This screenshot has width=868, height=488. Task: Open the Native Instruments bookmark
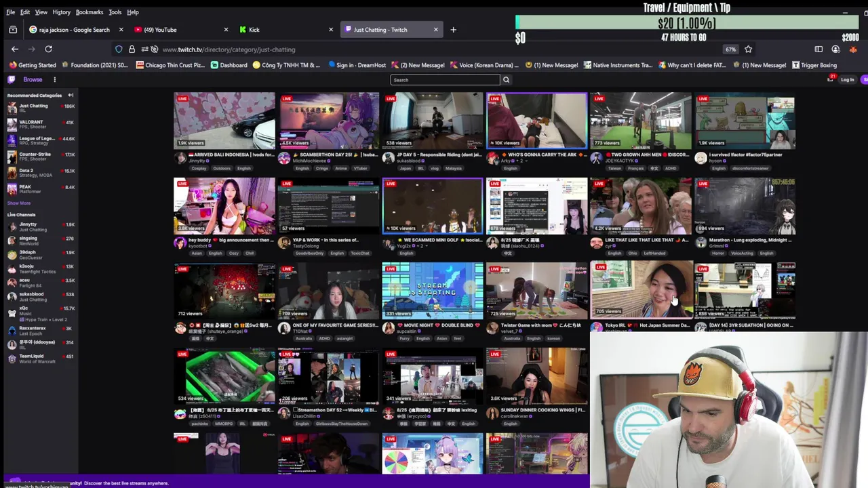click(x=617, y=65)
